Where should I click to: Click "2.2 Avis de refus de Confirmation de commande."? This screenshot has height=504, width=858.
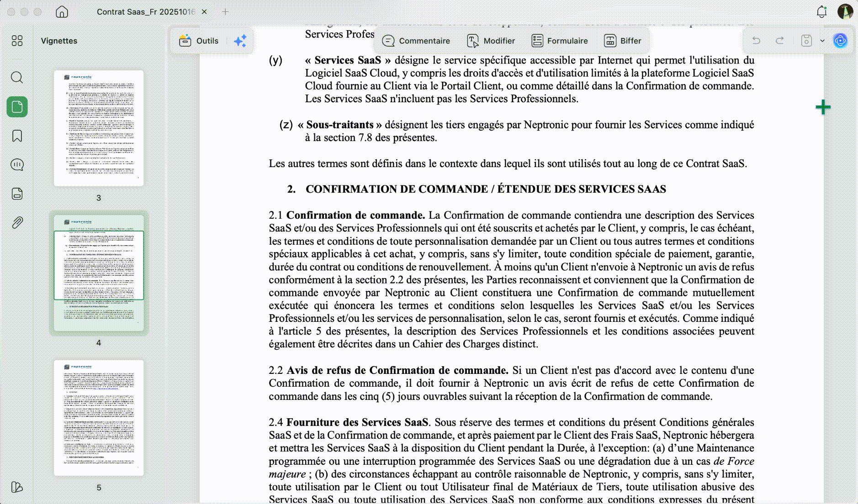point(388,370)
